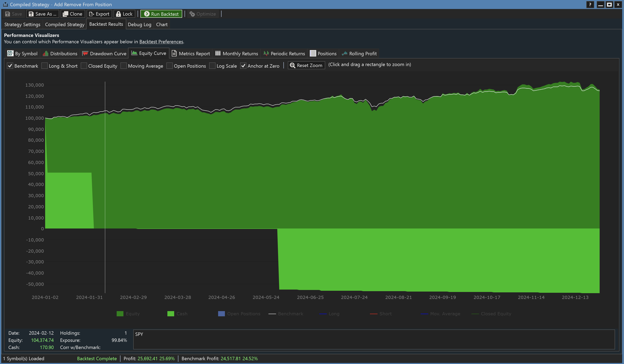Click the Reset Zoom button
This screenshot has height=364, width=624.
pos(306,65)
